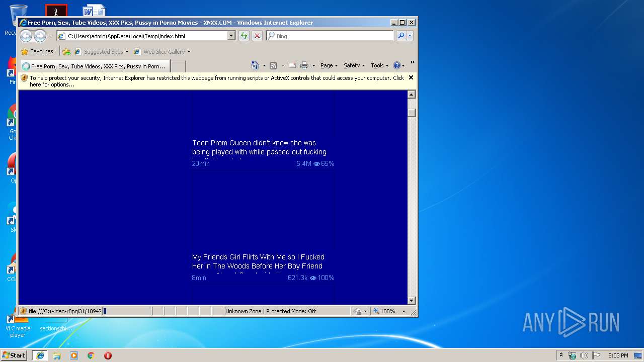Click the 20min duration text

tap(201, 163)
